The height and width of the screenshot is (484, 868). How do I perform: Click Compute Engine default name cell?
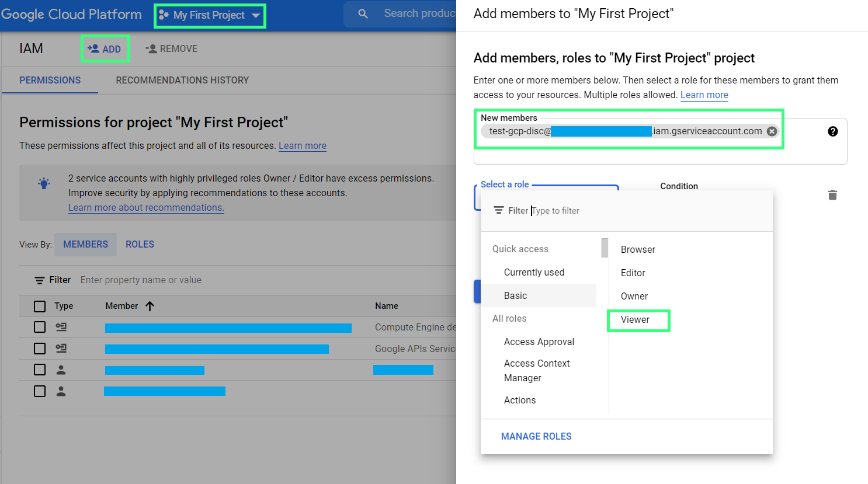(x=415, y=327)
